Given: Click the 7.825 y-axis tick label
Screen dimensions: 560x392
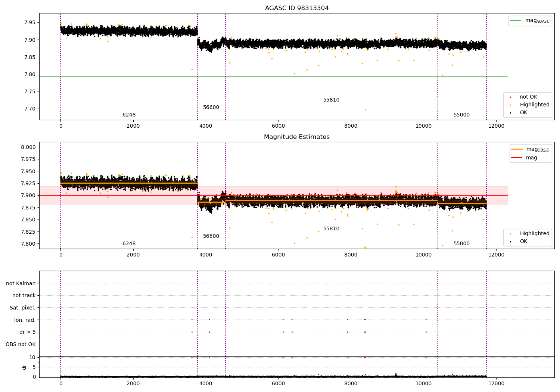Looking at the screenshot, I should point(28,232).
